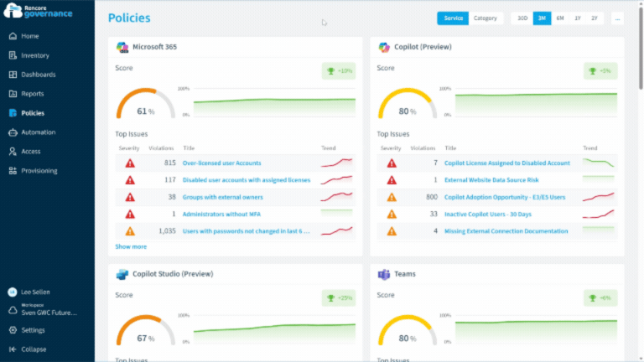Open the more options ellipsis menu
Screen dimensions: 644x362
pyautogui.click(x=617, y=18)
